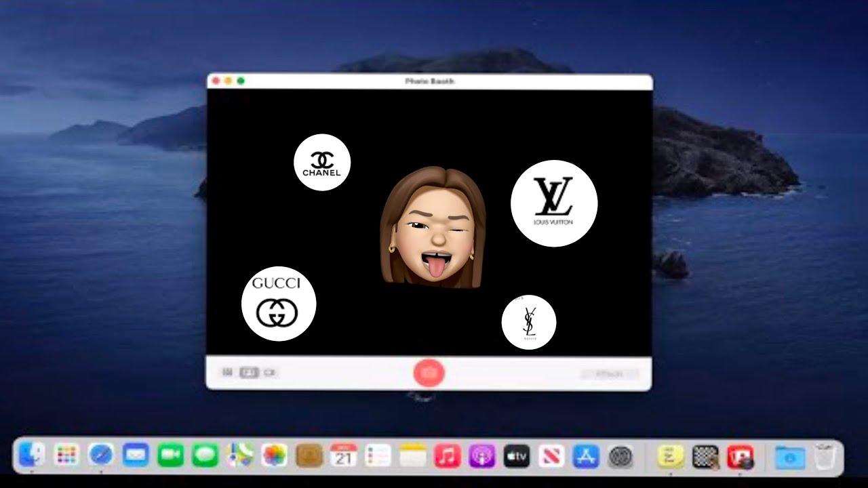Open Maps from the Dock
The image size is (868, 488).
(240, 455)
